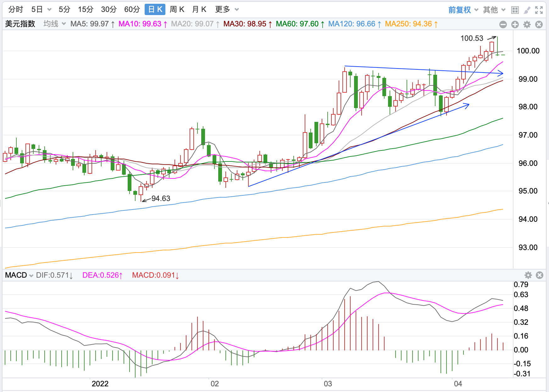
Task: Remove the MACD indicator panel
Action: point(540,275)
